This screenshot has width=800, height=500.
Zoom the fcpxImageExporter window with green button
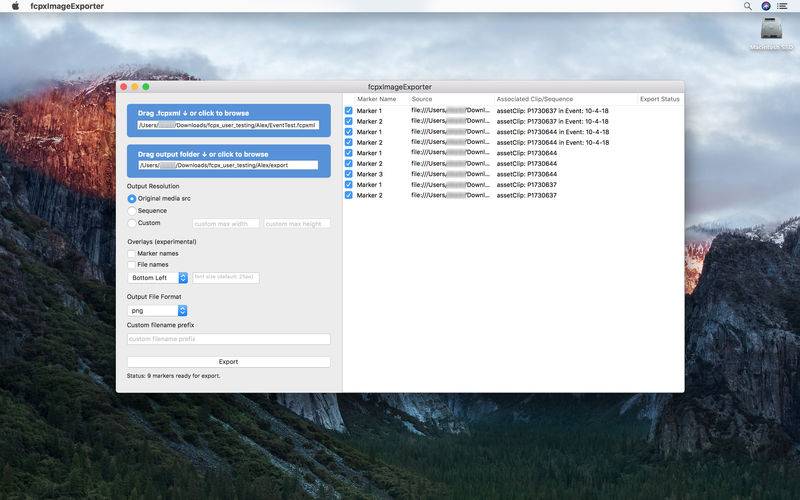(x=146, y=87)
